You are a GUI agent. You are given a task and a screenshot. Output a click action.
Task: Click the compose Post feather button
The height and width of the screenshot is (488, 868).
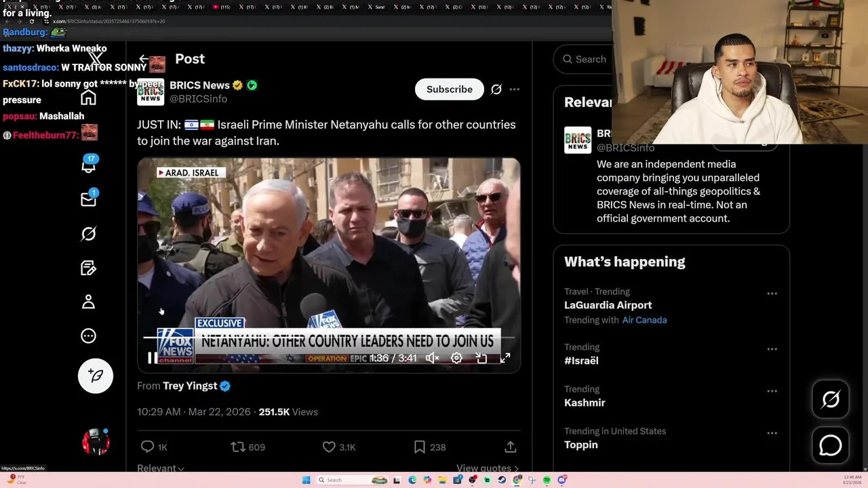click(x=95, y=375)
